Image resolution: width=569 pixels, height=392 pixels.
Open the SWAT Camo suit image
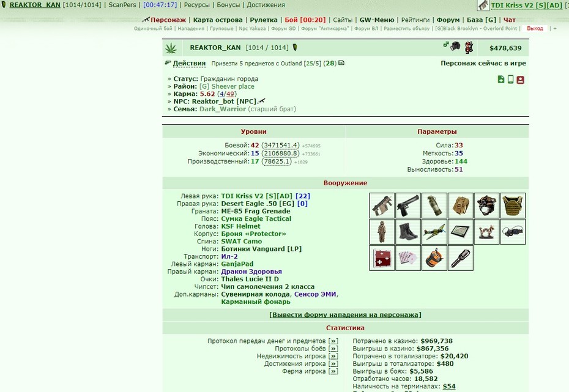(382, 232)
